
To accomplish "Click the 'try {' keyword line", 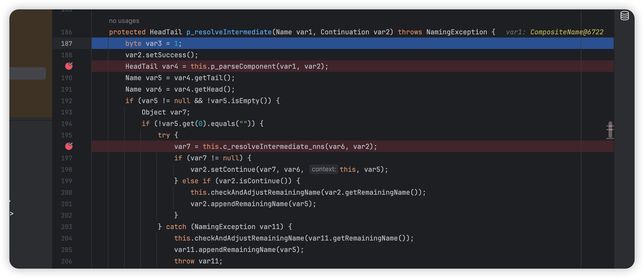I will click(x=168, y=135).
